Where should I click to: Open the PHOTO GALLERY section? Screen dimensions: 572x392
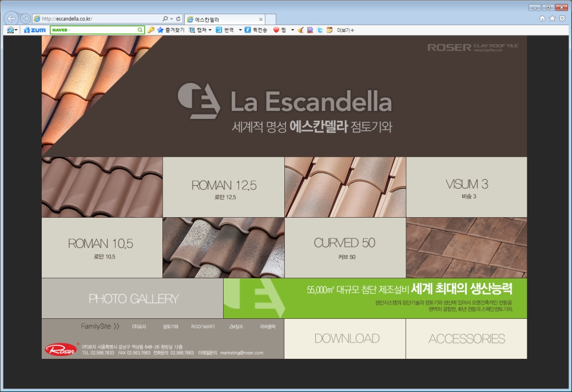pos(133,298)
